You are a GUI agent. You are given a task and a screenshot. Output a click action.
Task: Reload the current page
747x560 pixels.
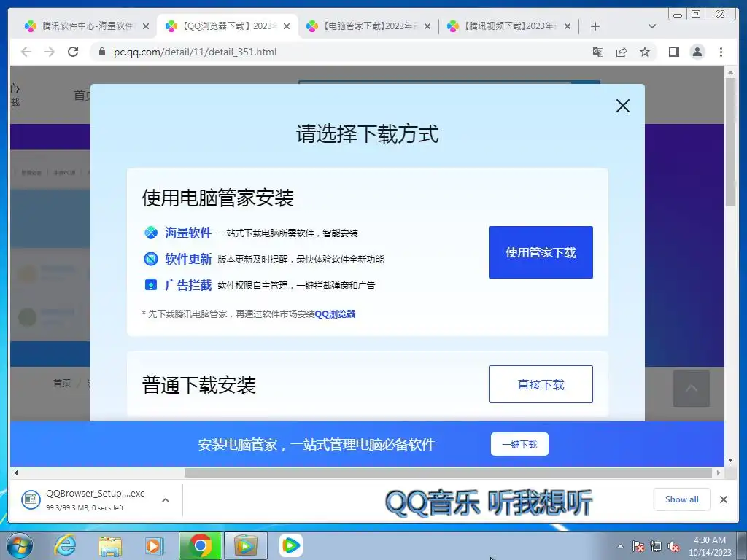point(73,52)
